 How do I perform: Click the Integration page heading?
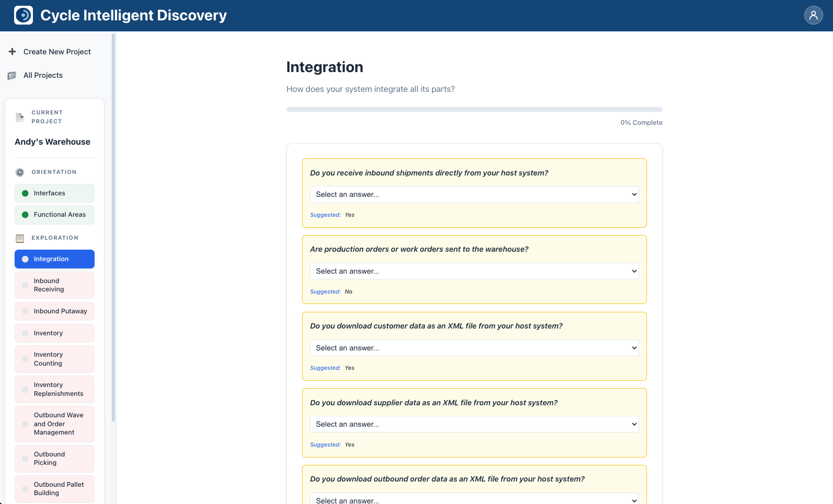pyautogui.click(x=325, y=67)
